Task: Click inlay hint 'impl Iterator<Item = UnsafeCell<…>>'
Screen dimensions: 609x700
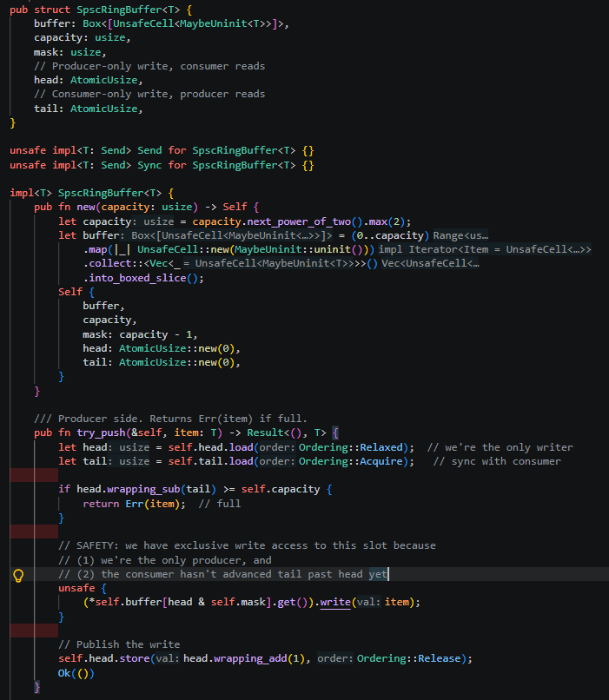Action: (485, 249)
